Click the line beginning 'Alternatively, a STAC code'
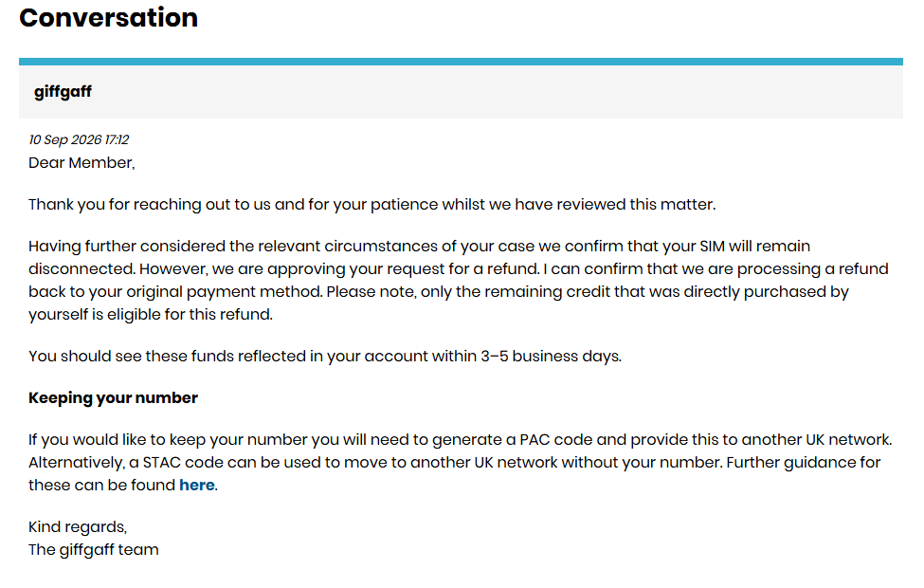The height and width of the screenshot is (588, 924). pos(454,463)
